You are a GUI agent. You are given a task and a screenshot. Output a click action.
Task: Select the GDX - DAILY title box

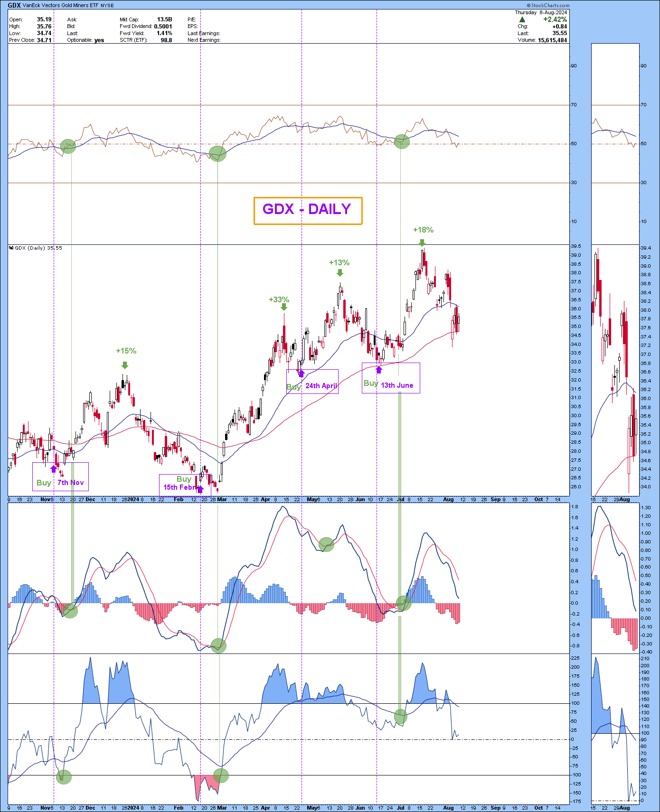click(x=308, y=210)
